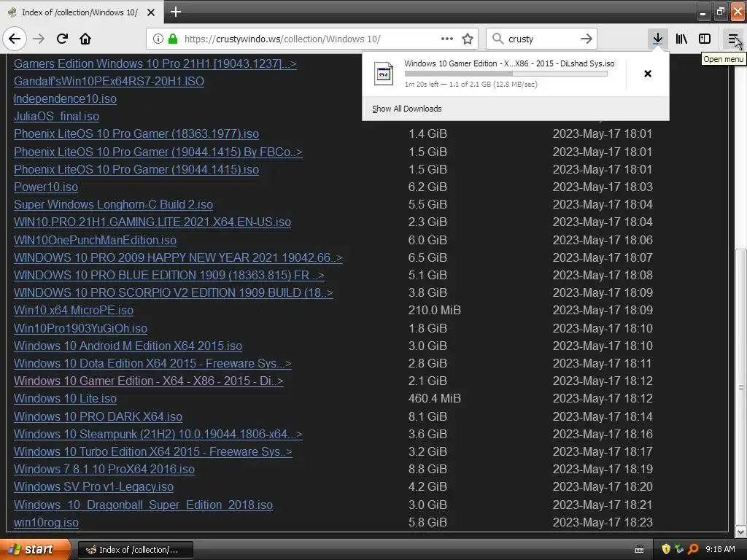Open Windows 10 Dota Edition X64 2015 link
747x560 pixels.
[x=152, y=364]
